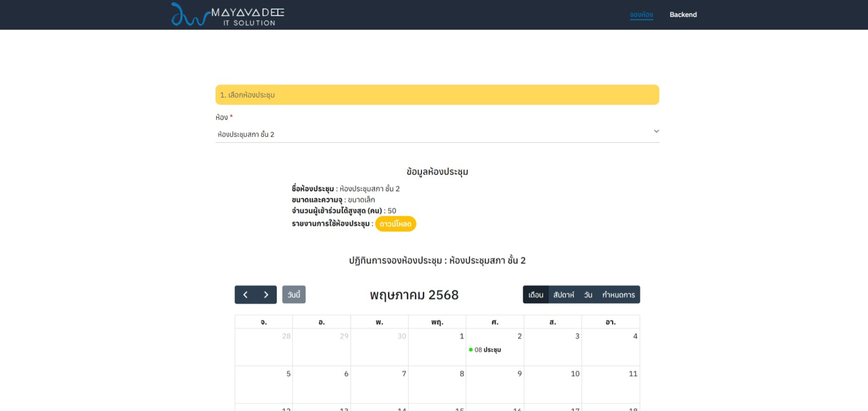The width and height of the screenshot is (868, 411).
Task: Advance to next month with right arrow
Action: pos(266,295)
